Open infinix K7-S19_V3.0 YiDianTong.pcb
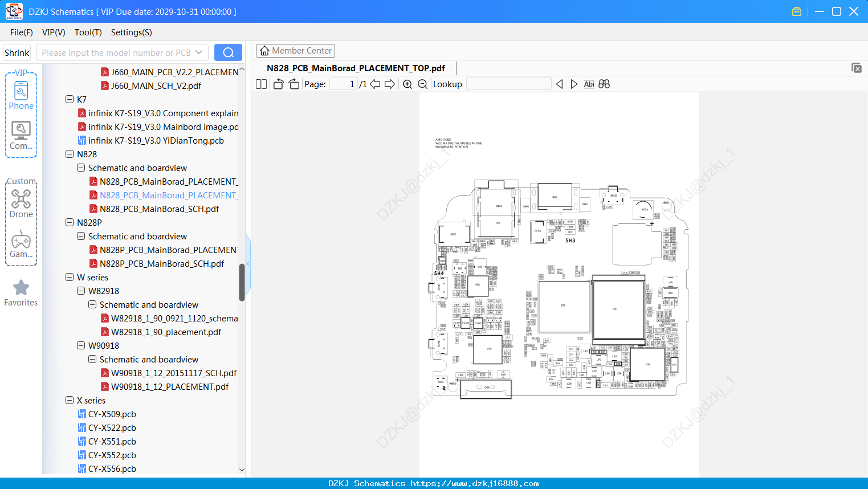 (151, 140)
